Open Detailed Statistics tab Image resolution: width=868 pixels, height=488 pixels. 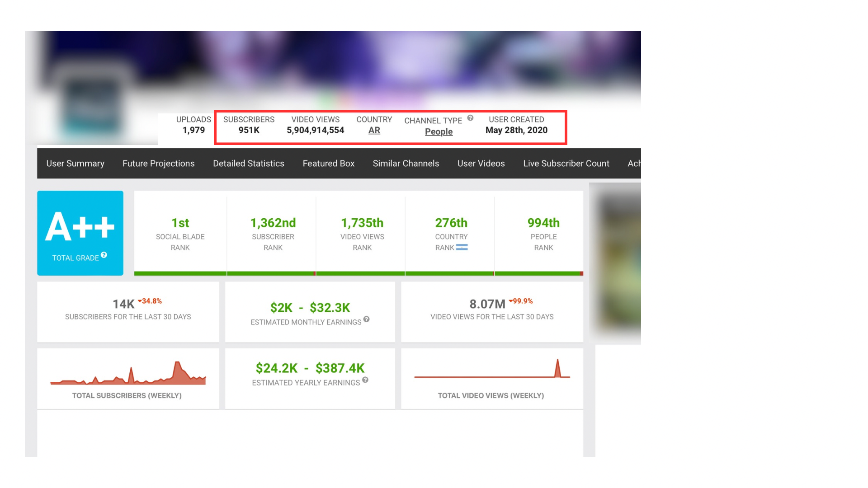pyautogui.click(x=248, y=164)
